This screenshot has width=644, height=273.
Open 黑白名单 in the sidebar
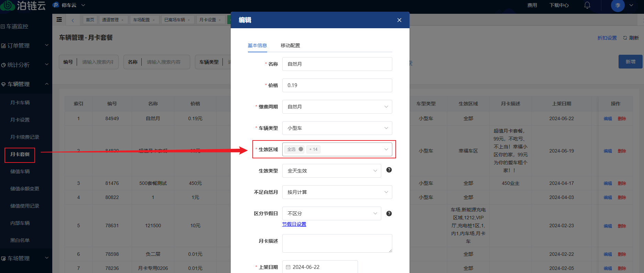pyautogui.click(x=20, y=240)
